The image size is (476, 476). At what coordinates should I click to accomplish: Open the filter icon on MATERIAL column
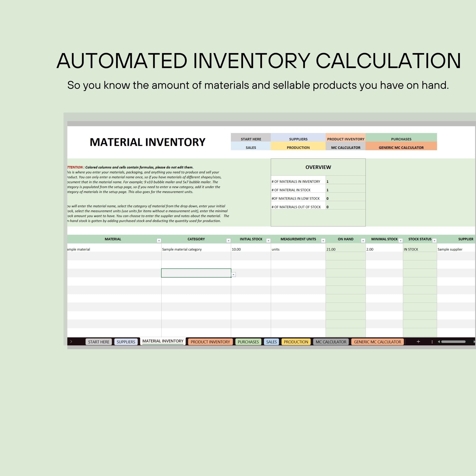(159, 240)
